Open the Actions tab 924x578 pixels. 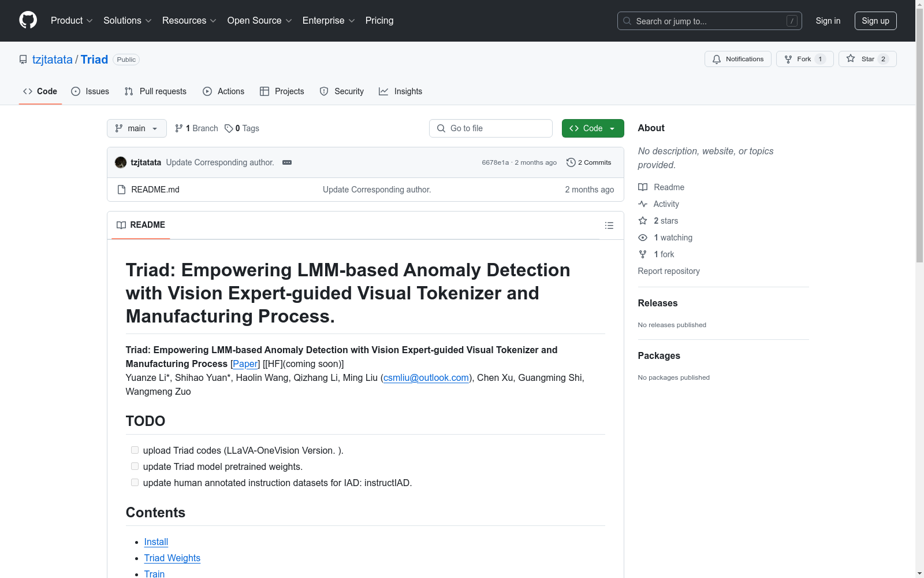point(223,91)
